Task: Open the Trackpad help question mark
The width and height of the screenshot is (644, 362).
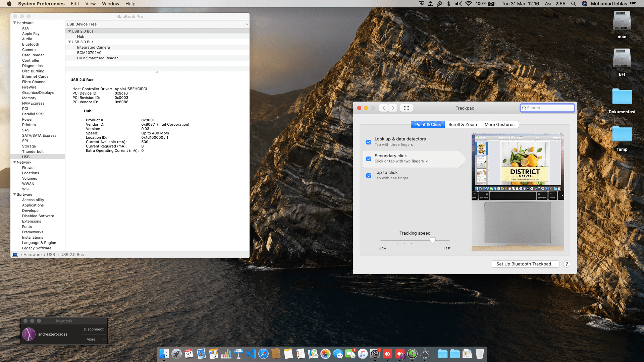Action: click(567, 264)
